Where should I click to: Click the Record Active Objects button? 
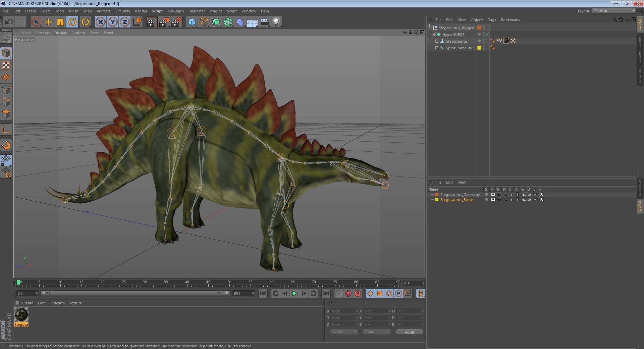339,293
